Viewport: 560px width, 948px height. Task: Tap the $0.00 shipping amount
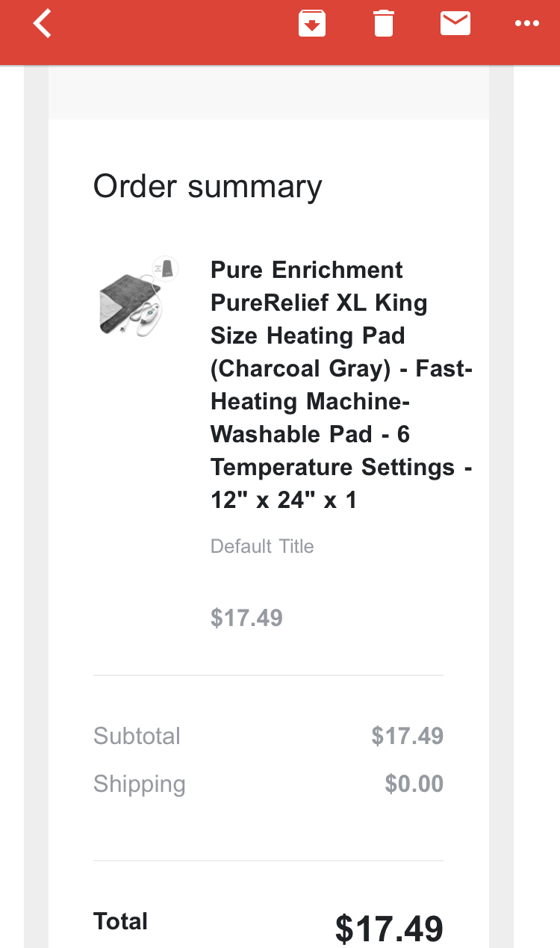coord(414,784)
